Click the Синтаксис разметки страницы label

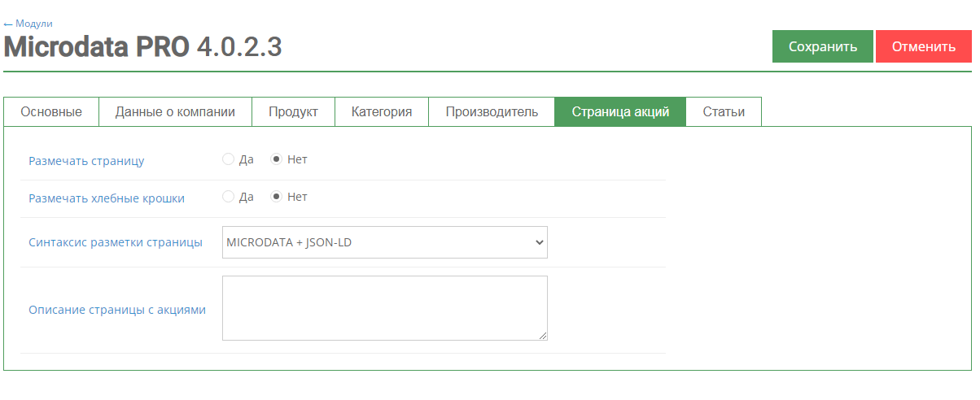click(x=116, y=242)
